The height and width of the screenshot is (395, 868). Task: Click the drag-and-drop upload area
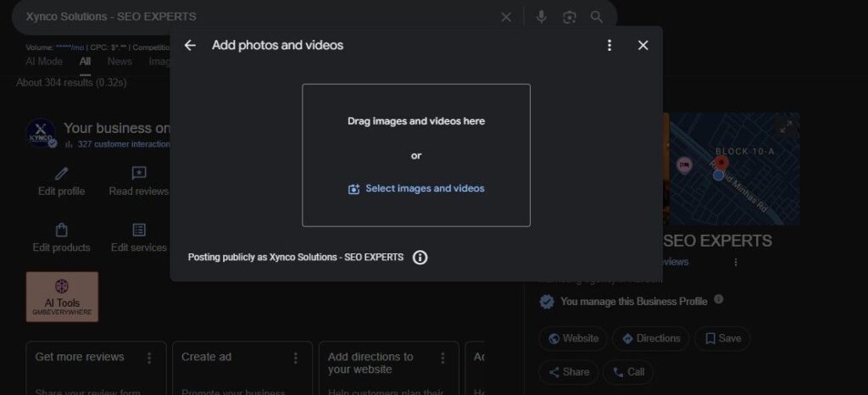(415, 155)
